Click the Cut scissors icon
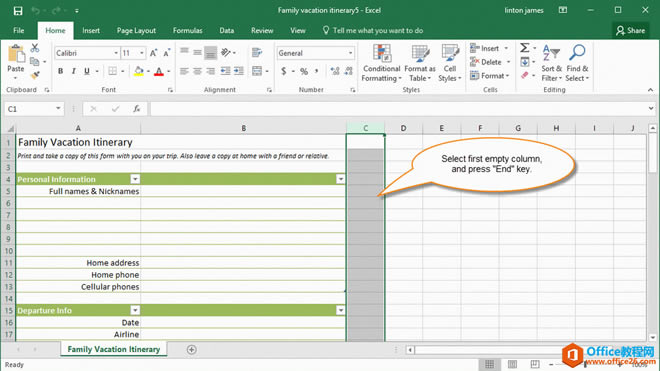Screen dimensions: 660x371 [x=35, y=48]
